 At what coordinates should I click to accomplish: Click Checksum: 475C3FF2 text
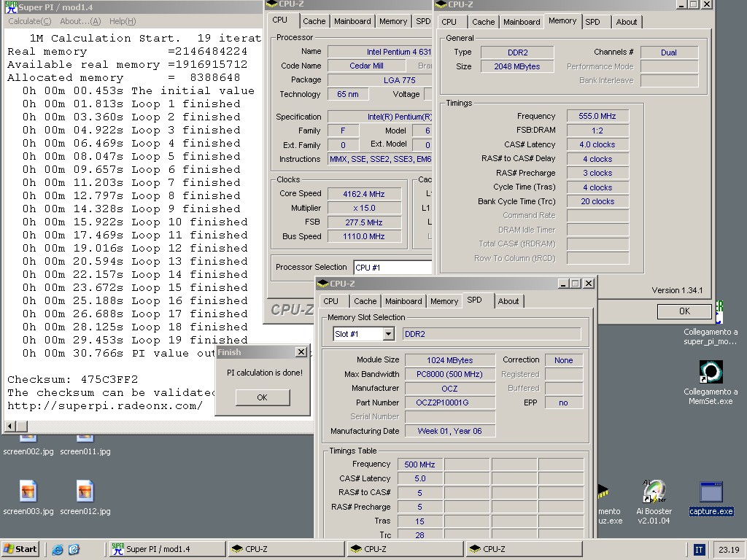[x=72, y=379]
